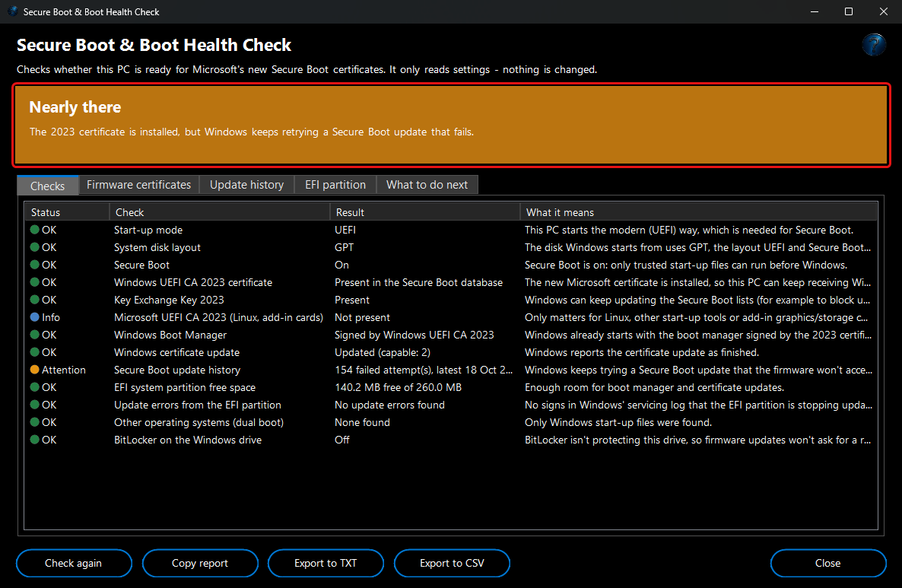This screenshot has height=588, width=902.
Task: Select Other operating systems (dual boot) row
Action: tap(451, 422)
